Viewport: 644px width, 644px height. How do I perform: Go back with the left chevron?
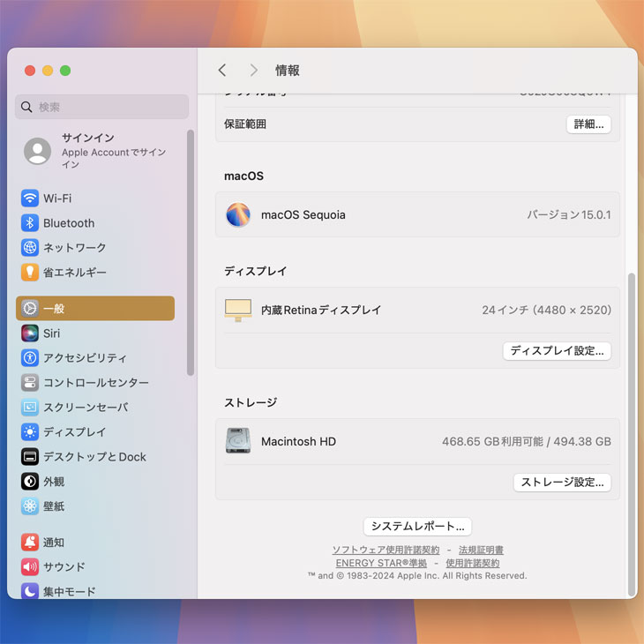point(222,71)
